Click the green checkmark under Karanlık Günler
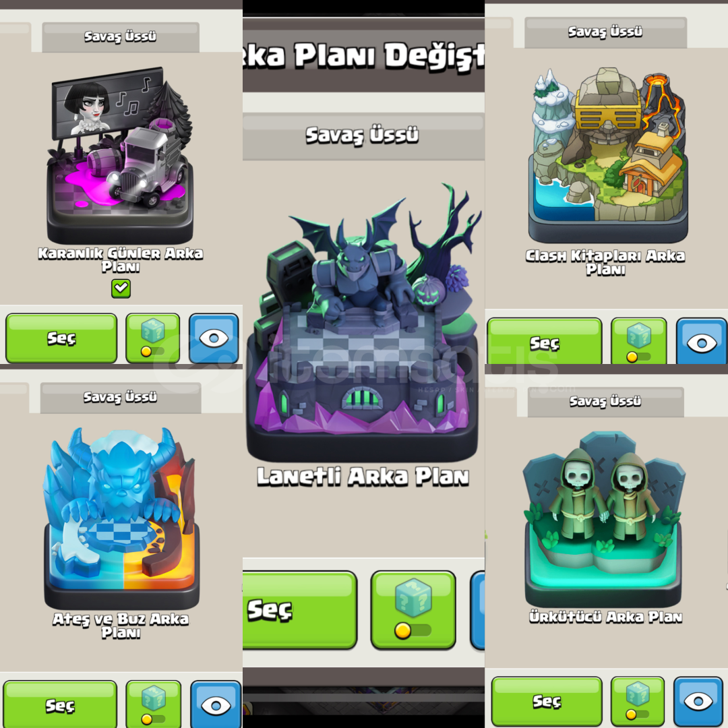This screenshot has width=728, height=728. click(121, 289)
